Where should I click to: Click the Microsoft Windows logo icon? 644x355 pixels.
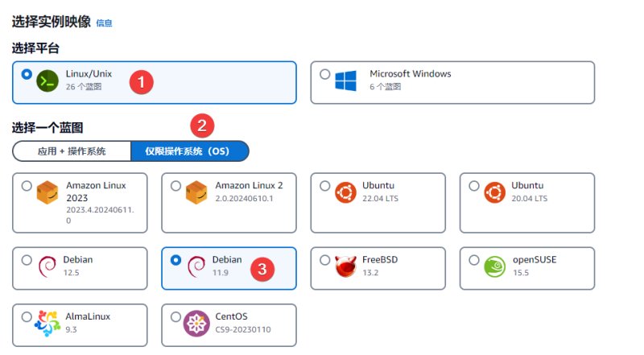(x=345, y=81)
